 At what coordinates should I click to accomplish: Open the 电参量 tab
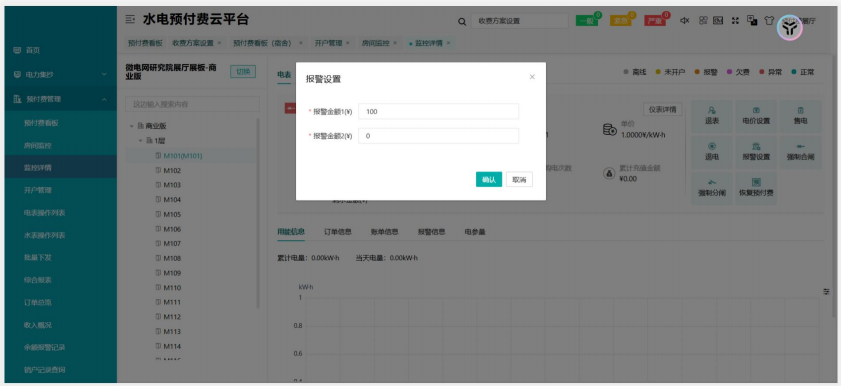click(475, 232)
